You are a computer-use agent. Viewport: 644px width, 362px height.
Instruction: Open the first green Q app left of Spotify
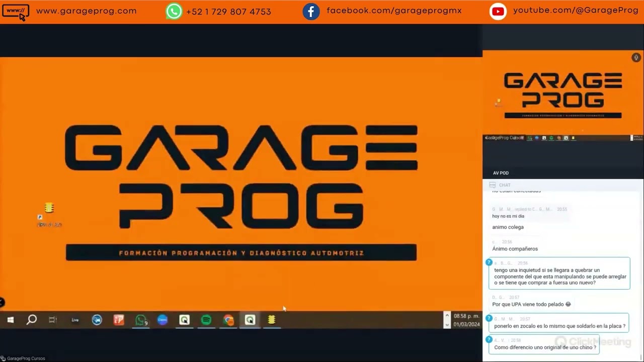pyautogui.click(x=185, y=320)
